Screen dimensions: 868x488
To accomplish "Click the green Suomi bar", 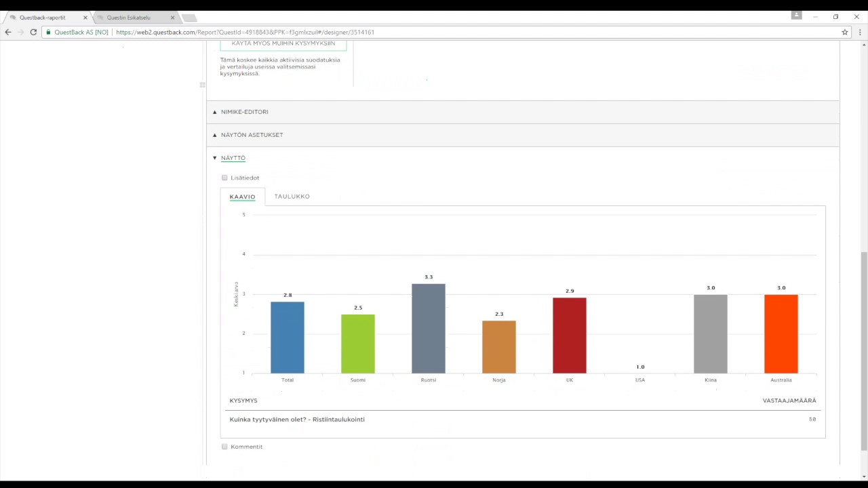I will 358,344.
